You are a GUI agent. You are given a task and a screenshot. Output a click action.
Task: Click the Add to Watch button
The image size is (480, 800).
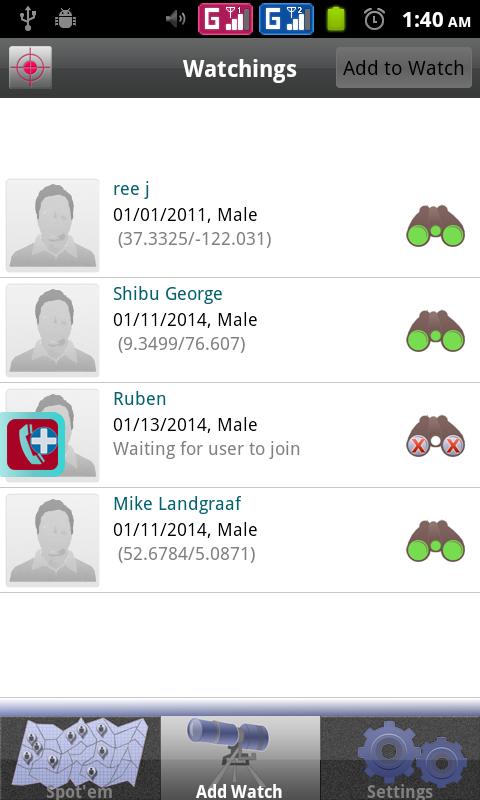403,67
